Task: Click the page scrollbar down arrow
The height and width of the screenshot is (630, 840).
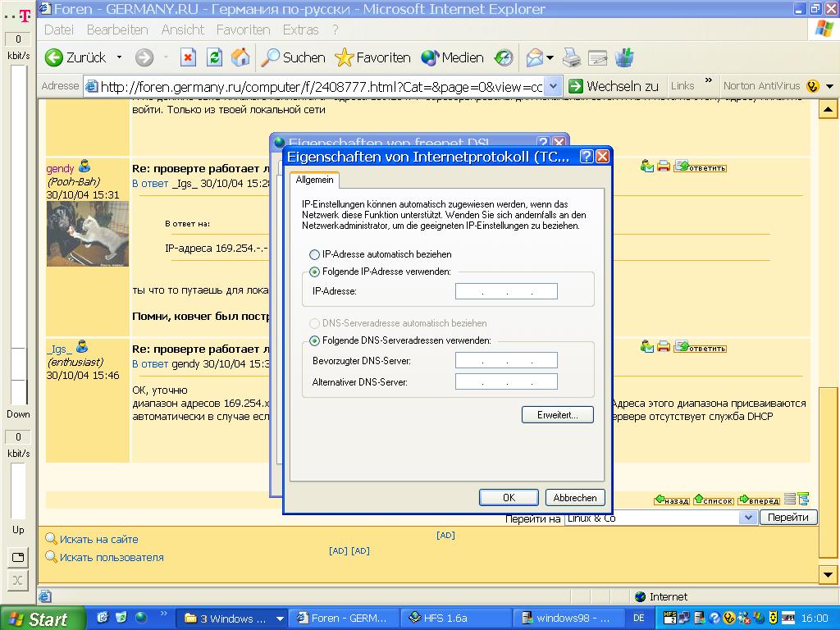Action: coord(828,575)
